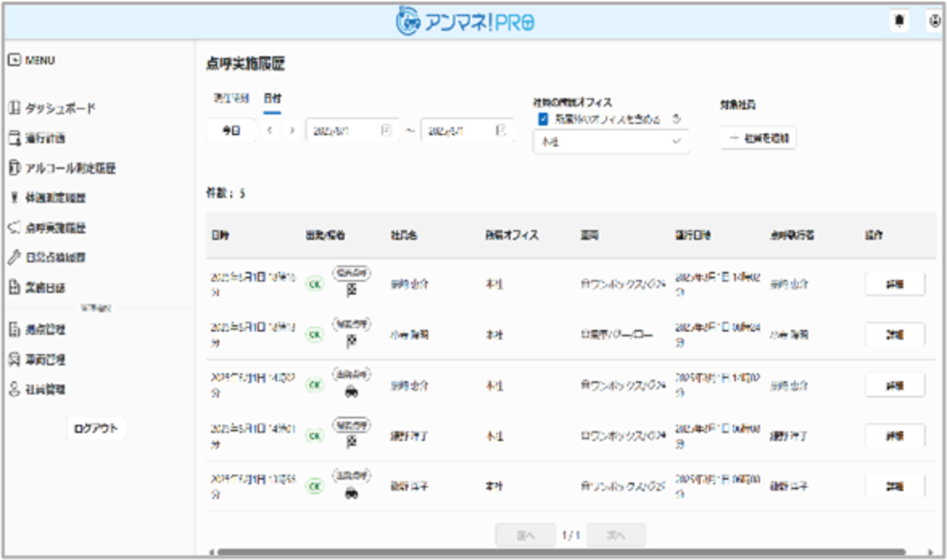Image resolution: width=947 pixels, height=560 pixels.
Task: Expand the 本社 office dropdown
Action: 610,142
